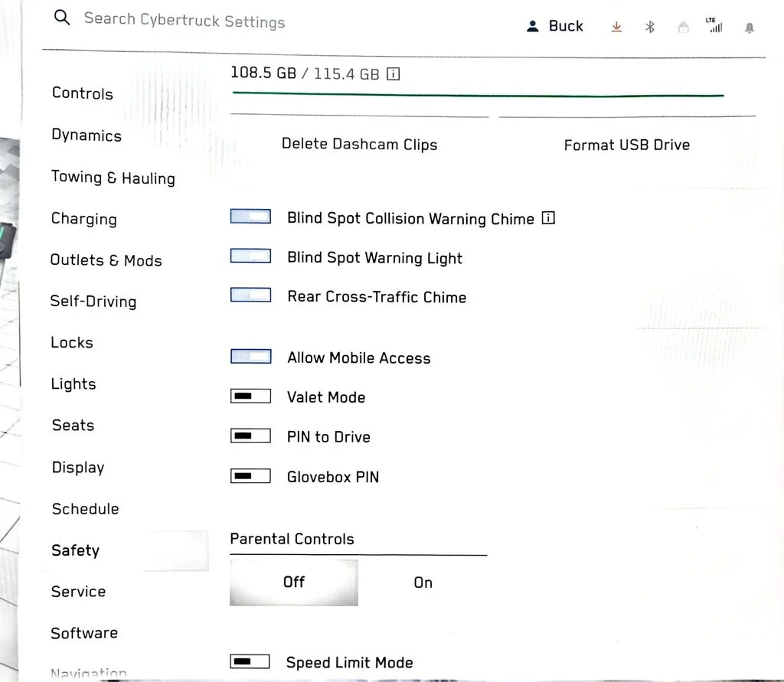Open the Display menu
Image resolution: width=784 pixels, height=682 pixels.
click(x=78, y=467)
